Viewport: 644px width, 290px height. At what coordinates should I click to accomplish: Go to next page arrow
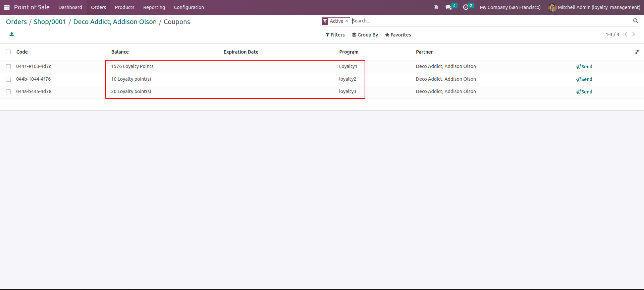[x=634, y=34]
